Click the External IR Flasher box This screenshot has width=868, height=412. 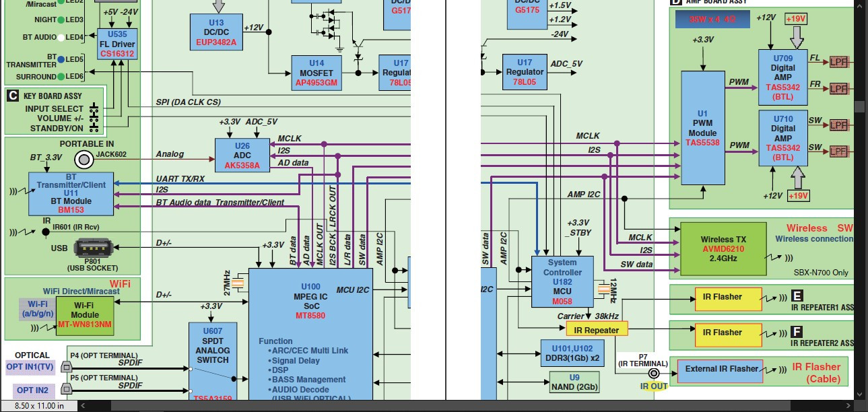tap(721, 370)
